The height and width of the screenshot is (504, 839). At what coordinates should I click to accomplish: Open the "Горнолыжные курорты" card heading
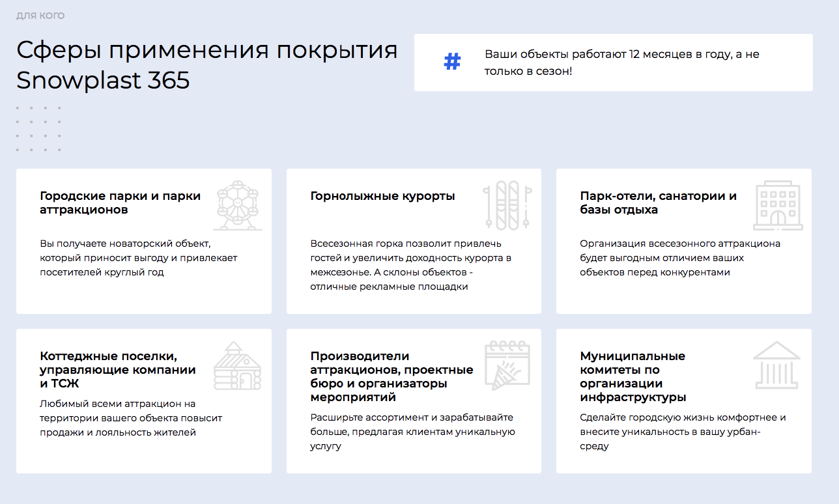382,196
